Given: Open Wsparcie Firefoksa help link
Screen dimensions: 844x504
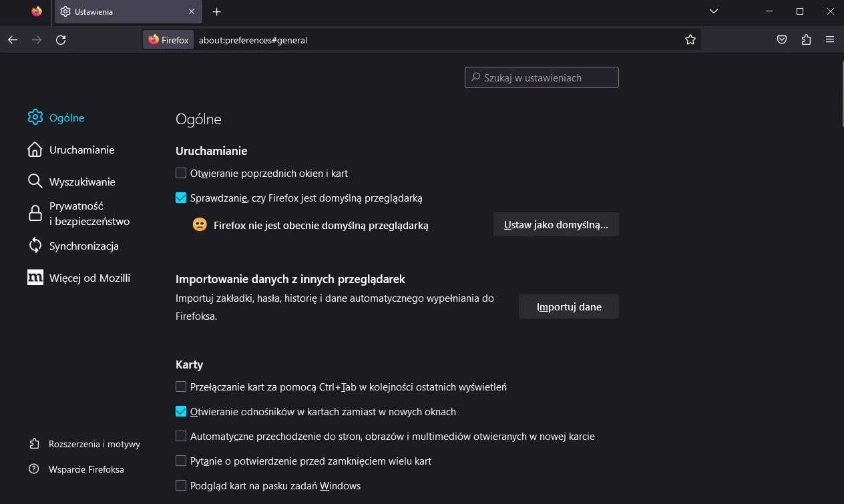Looking at the screenshot, I should (x=85, y=469).
